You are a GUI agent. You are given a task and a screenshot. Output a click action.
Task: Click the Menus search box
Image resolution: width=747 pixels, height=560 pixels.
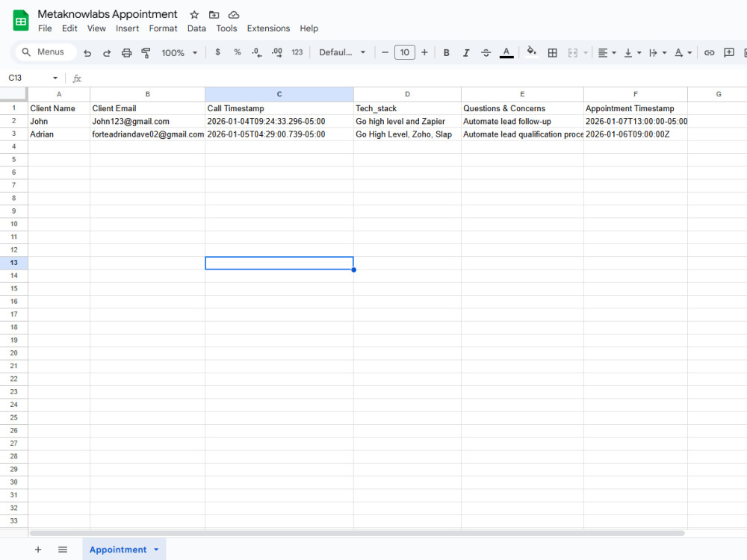coord(46,52)
